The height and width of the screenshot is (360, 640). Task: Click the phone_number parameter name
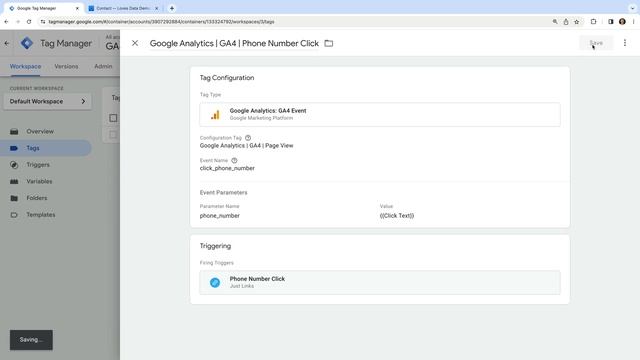click(220, 216)
